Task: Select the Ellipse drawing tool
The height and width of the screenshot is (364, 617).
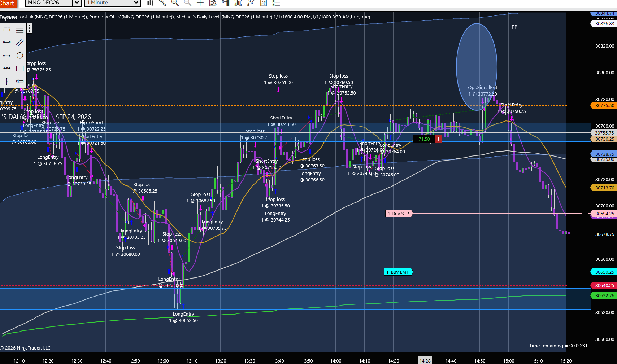Action: 20,55
